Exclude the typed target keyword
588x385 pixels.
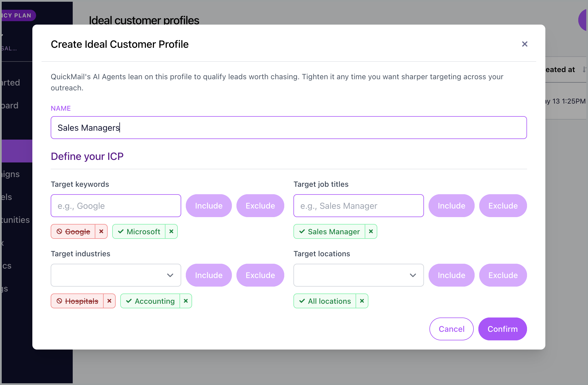[x=260, y=206]
